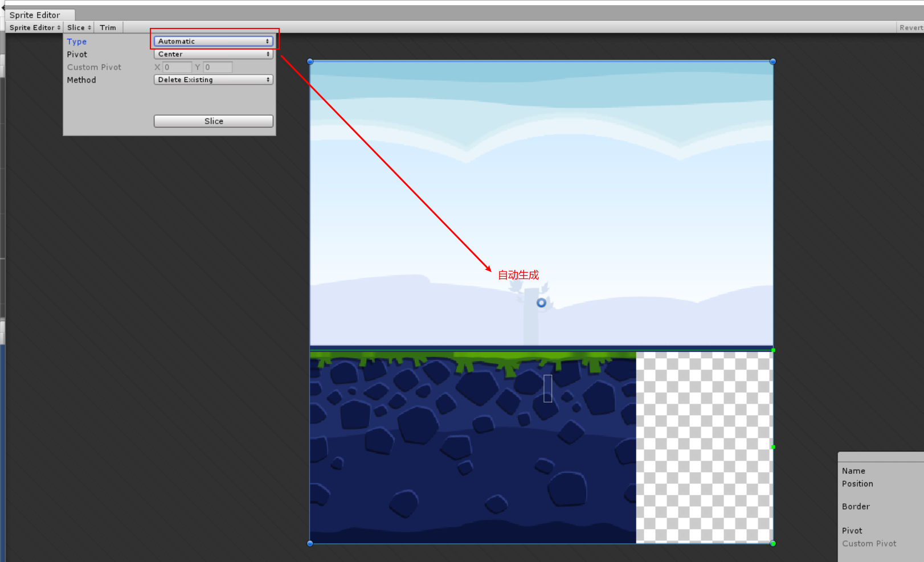Click the Sprite Editor window tab
This screenshot has height=562, width=924.
tap(36, 14)
